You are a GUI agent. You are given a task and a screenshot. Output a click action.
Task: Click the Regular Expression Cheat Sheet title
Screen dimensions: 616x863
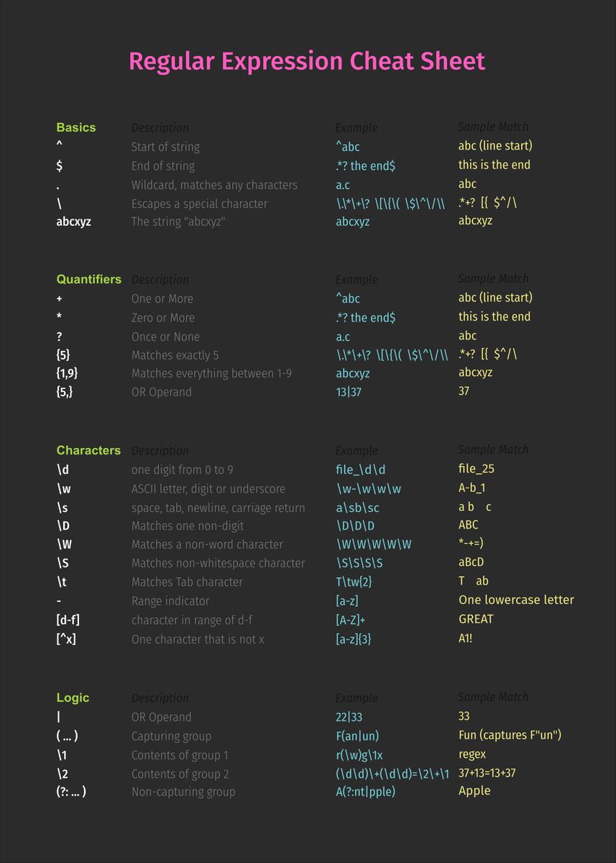point(307,61)
